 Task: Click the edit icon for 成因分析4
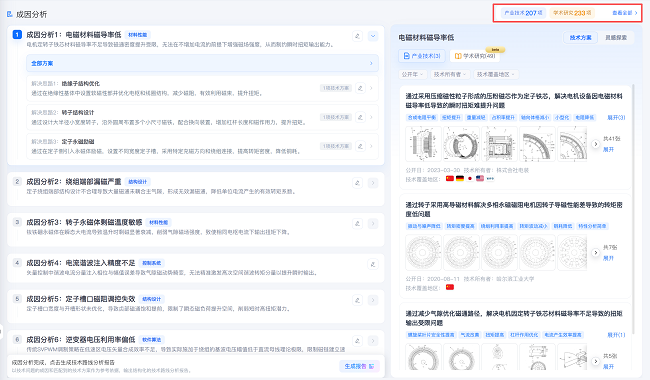point(373,264)
